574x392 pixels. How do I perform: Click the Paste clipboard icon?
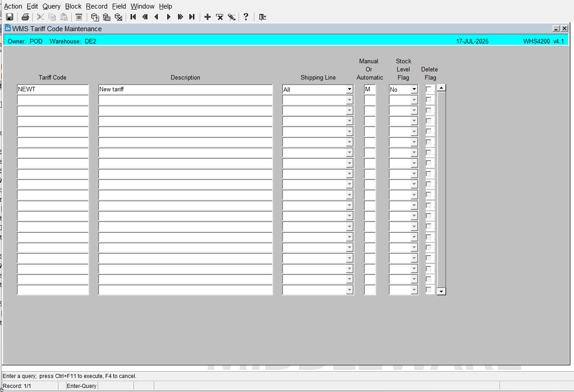(64, 17)
